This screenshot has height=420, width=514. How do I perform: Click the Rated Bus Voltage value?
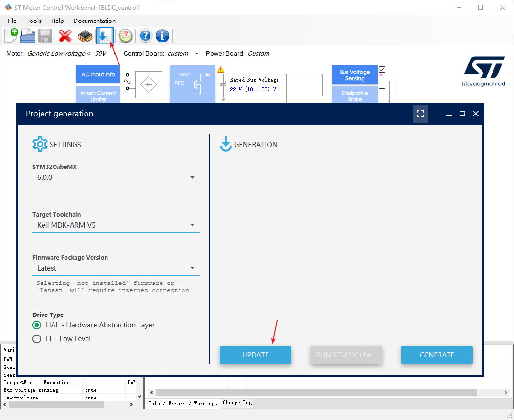[x=253, y=89]
